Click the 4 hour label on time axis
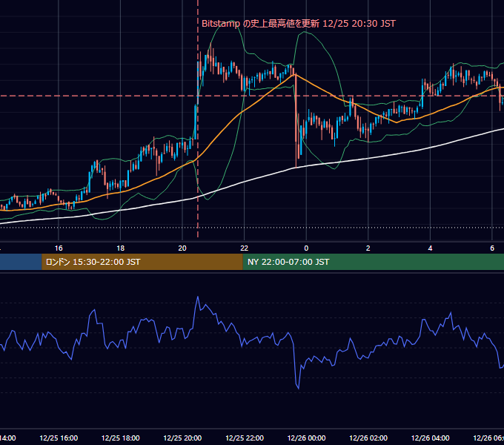 click(430, 248)
